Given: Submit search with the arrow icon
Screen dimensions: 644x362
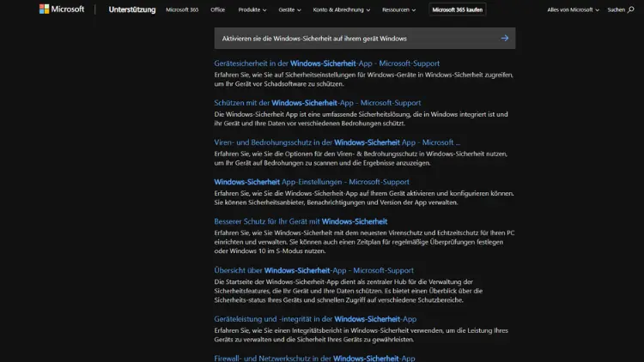Looking at the screenshot, I should (x=504, y=38).
